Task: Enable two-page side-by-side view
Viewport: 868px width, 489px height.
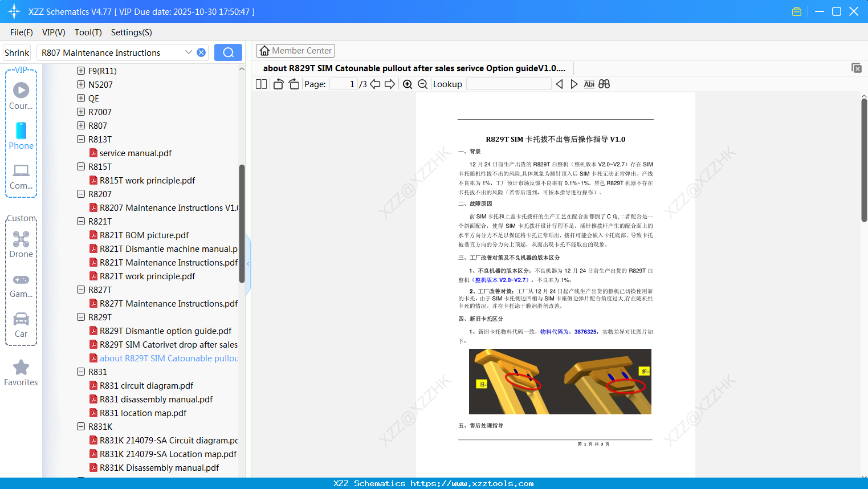Action: [x=260, y=84]
